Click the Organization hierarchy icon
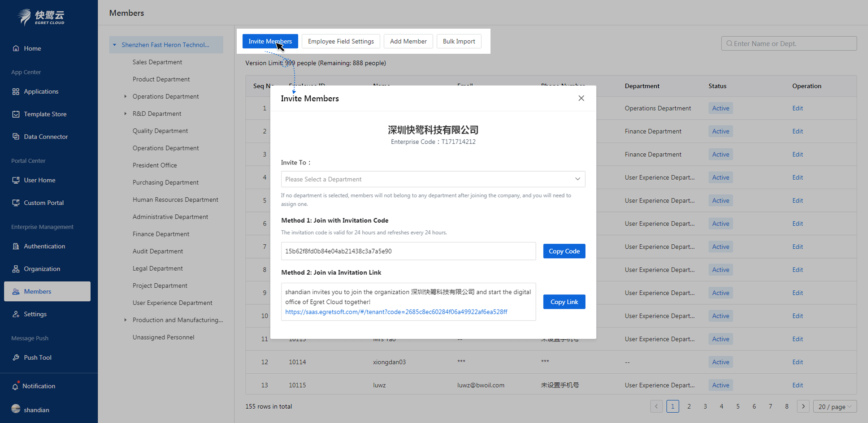This screenshot has width=868, height=423. [16, 269]
